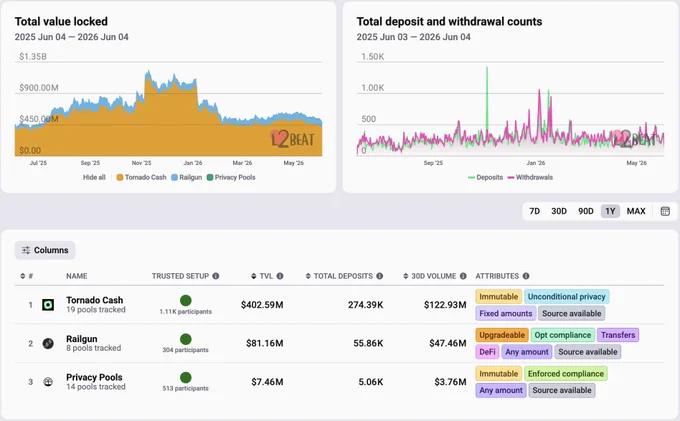Click DeFi attribute badge
The image size is (680, 421).
[x=487, y=352]
